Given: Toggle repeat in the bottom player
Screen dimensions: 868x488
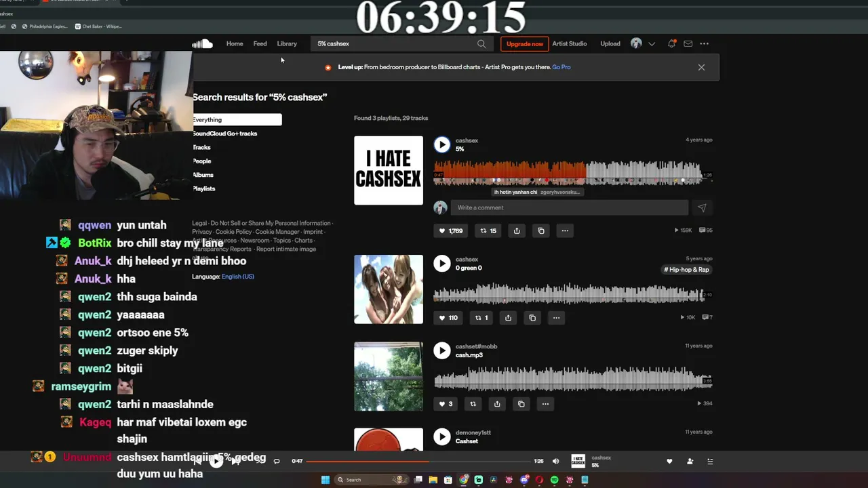Looking at the screenshot, I should coord(277,462).
